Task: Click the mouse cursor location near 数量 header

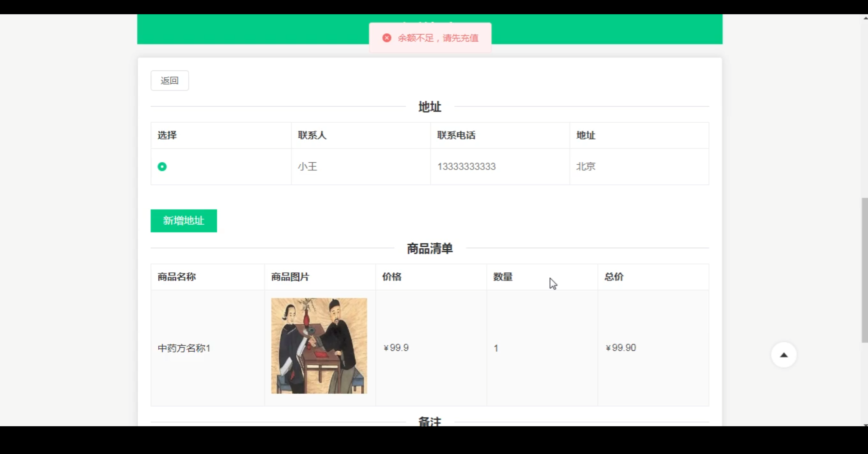Action: point(552,284)
